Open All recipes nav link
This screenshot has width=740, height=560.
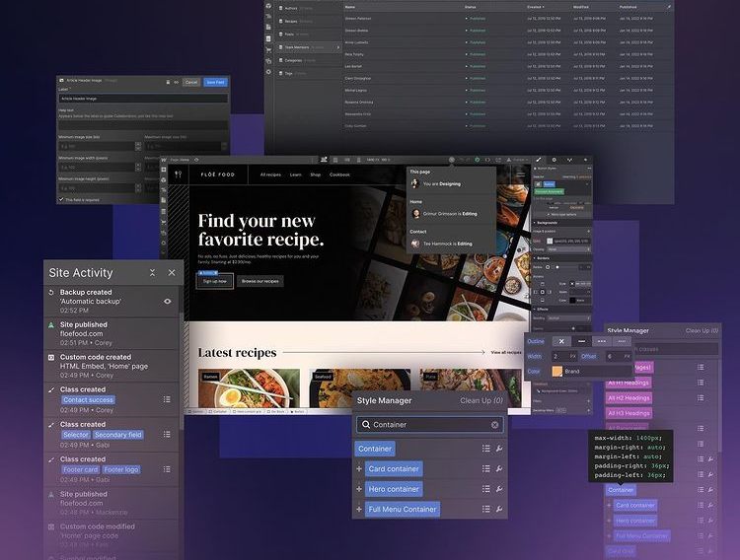tap(270, 175)
